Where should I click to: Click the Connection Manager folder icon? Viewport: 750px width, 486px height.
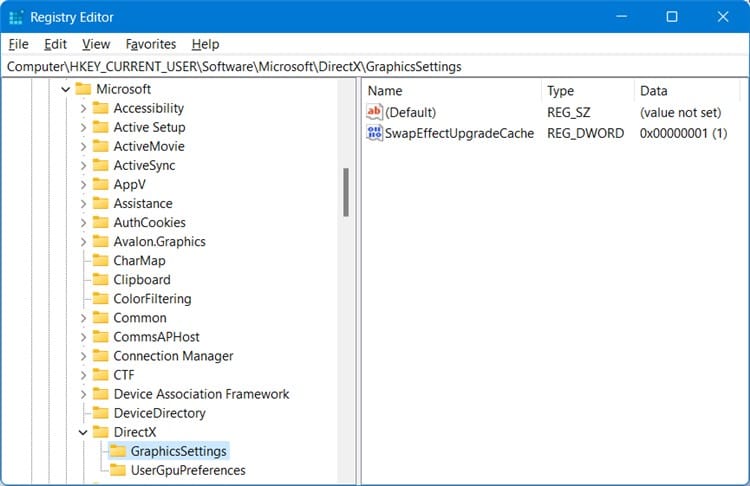100,356
